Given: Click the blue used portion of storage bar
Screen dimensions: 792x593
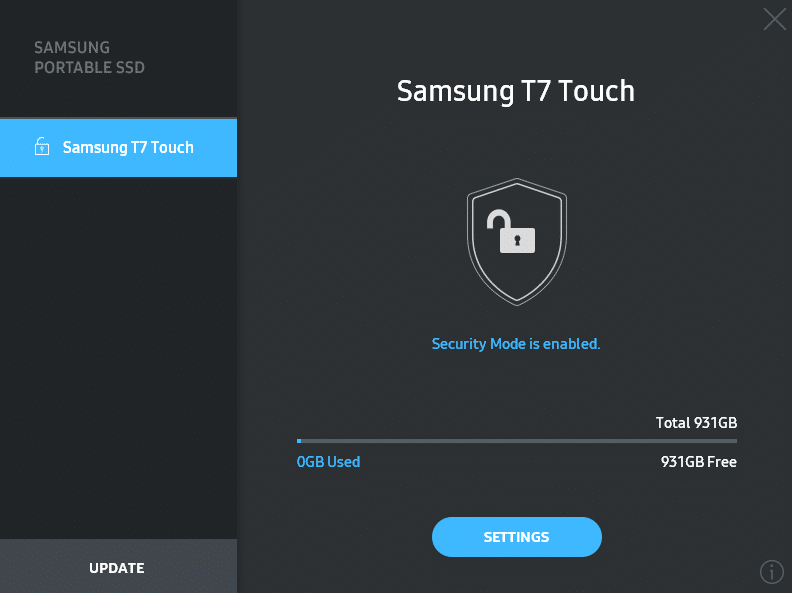Looking at the screenshot, I should [299, 441].
